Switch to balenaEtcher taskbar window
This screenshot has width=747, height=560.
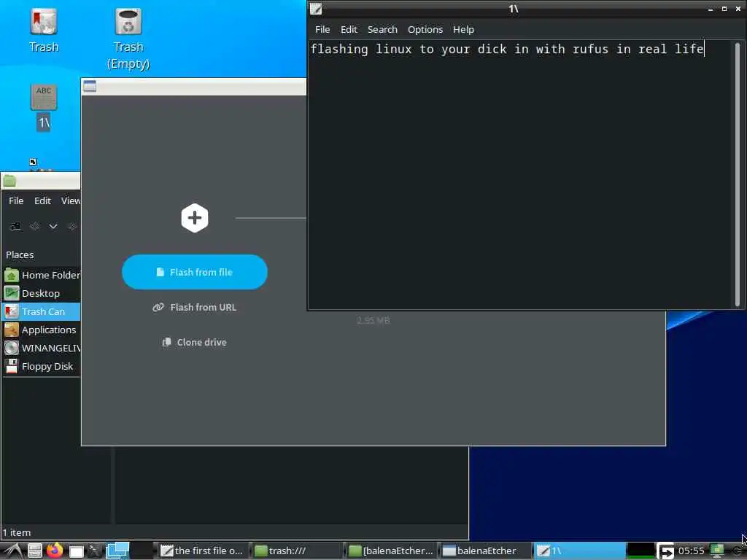[485, 551]
